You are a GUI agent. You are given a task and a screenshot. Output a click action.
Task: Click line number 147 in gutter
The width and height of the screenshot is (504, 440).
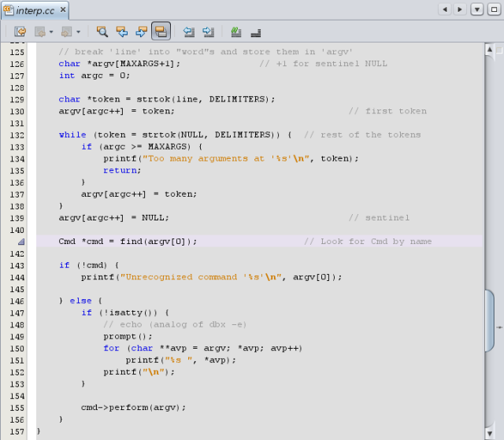coord(17,313)
